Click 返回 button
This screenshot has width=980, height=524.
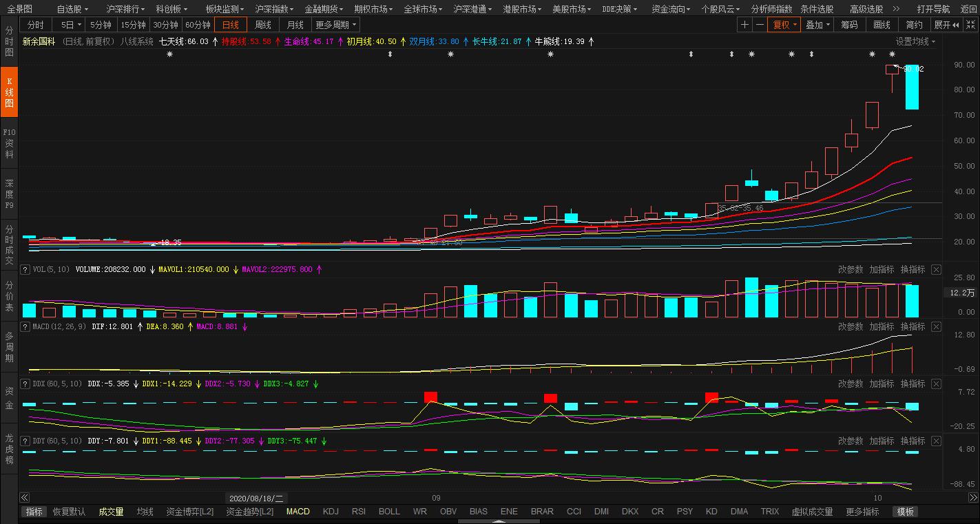point(969,9)
